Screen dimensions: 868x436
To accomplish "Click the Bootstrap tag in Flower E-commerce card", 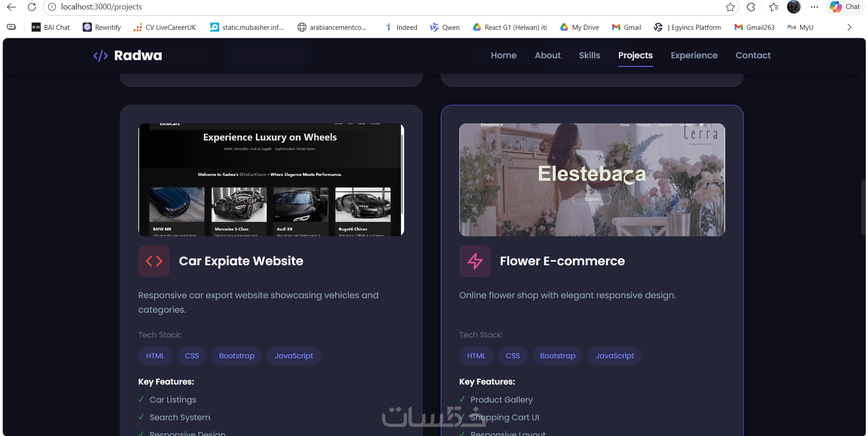I will click(558, 356).
